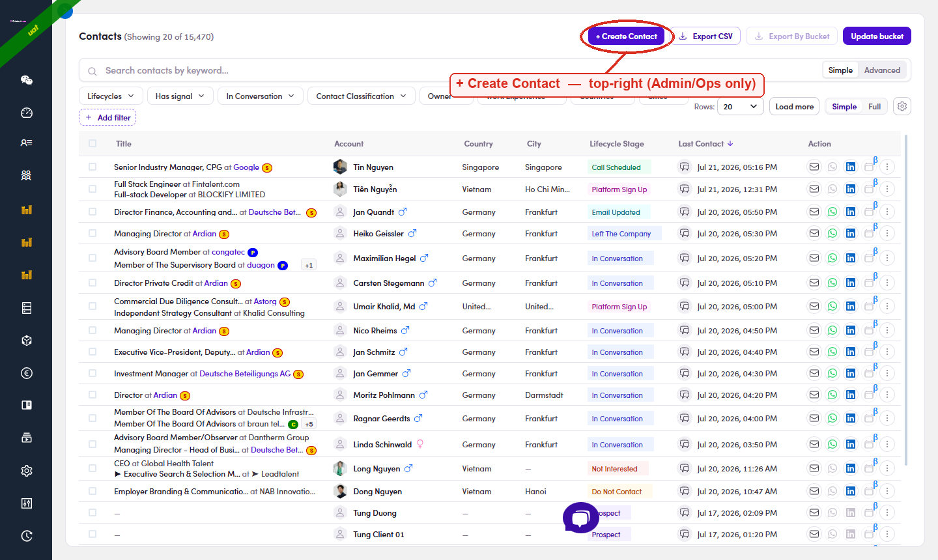Open the chat conversations sidebar icon
The width and height of the screenshot is (938, 560).
(x=26, y=80)
